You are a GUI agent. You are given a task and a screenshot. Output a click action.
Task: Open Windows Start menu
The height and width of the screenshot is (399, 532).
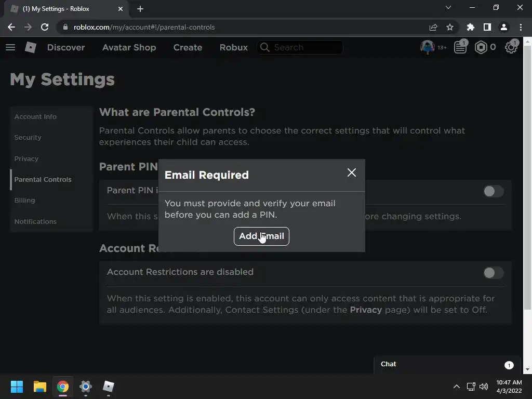click(17, 387)
